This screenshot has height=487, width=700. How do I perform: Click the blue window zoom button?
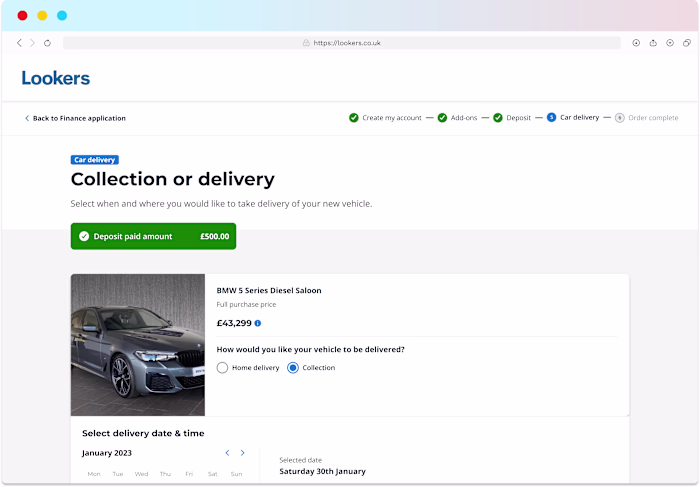[x=62, y=16]
